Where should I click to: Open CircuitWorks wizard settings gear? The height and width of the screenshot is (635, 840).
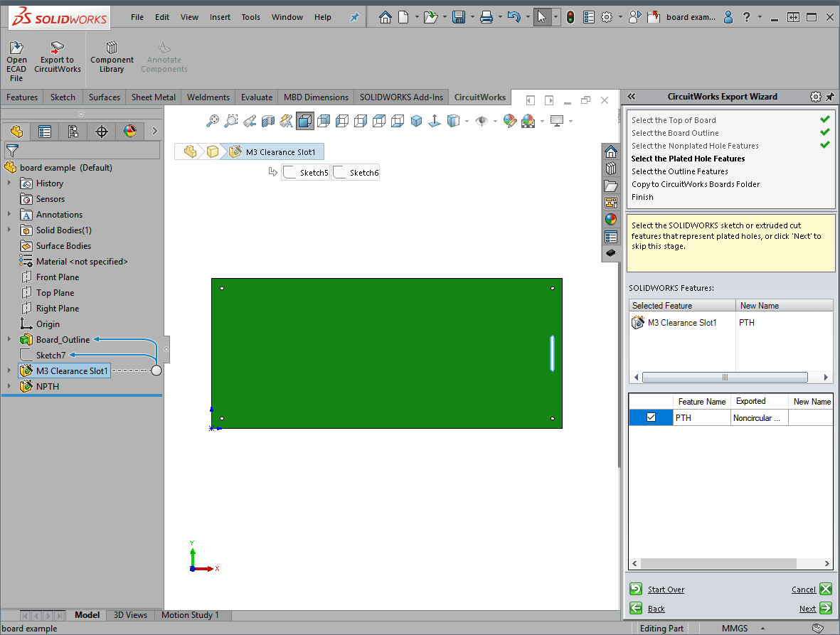[815, 97]
